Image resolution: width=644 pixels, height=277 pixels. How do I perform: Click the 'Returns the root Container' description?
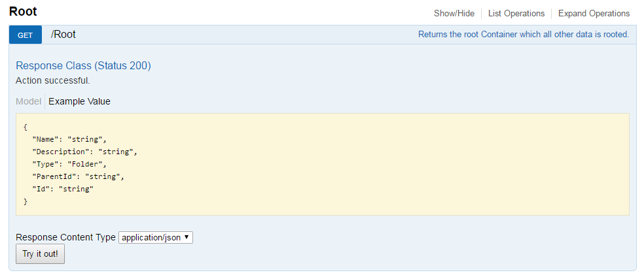[x=524, y=35]
